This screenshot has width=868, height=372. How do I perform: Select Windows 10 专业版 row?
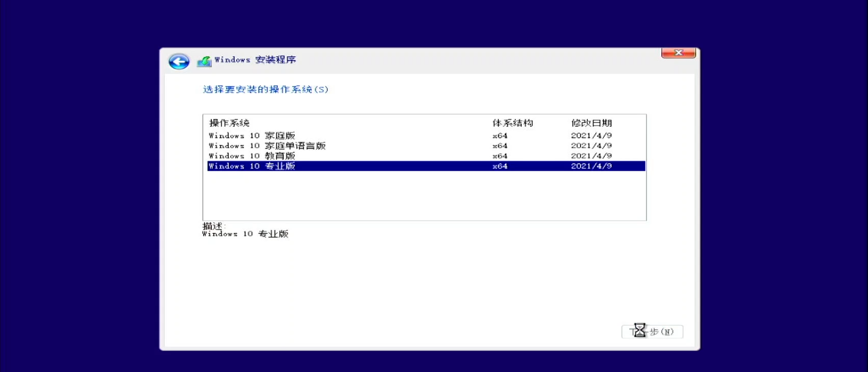pyautogui.click(x=426, y=166)
